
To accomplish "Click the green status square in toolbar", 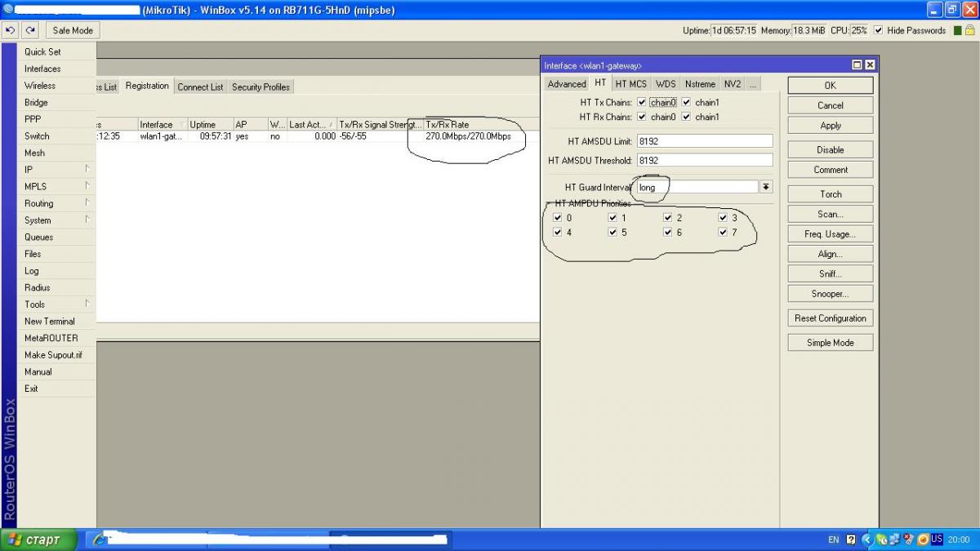I will coord(957,30).
